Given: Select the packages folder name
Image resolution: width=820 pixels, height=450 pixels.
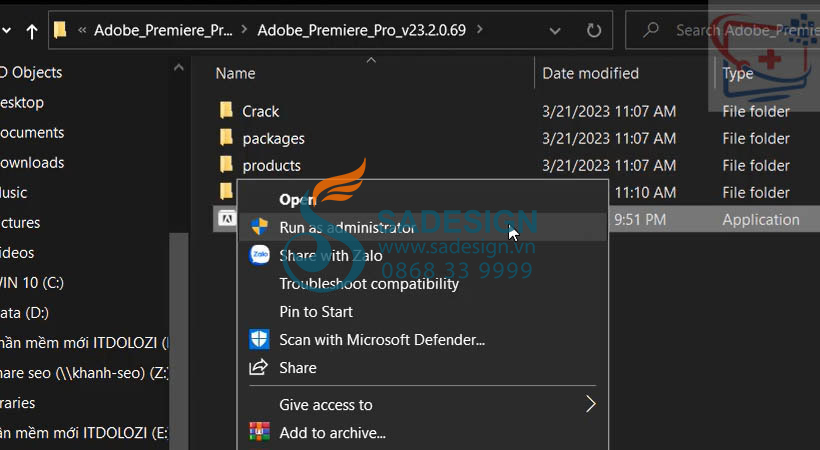Looking at the screenshot, I should click(x=274, y=139).
